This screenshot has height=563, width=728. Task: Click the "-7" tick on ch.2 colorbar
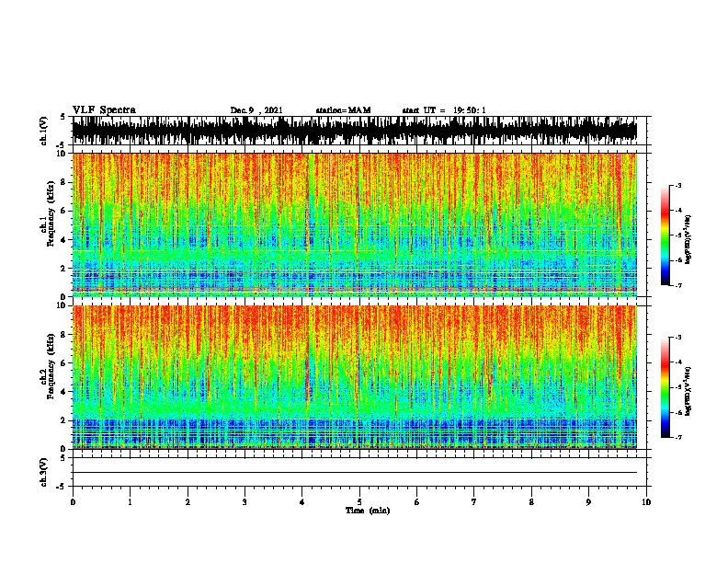coord(678,437)
